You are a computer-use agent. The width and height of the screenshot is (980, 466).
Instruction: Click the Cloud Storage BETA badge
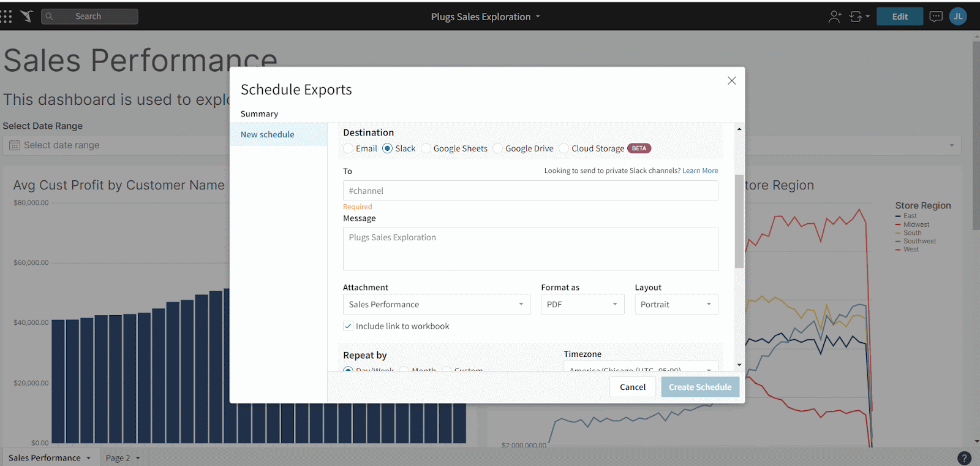pyautogui.click(x=639, y=148)
